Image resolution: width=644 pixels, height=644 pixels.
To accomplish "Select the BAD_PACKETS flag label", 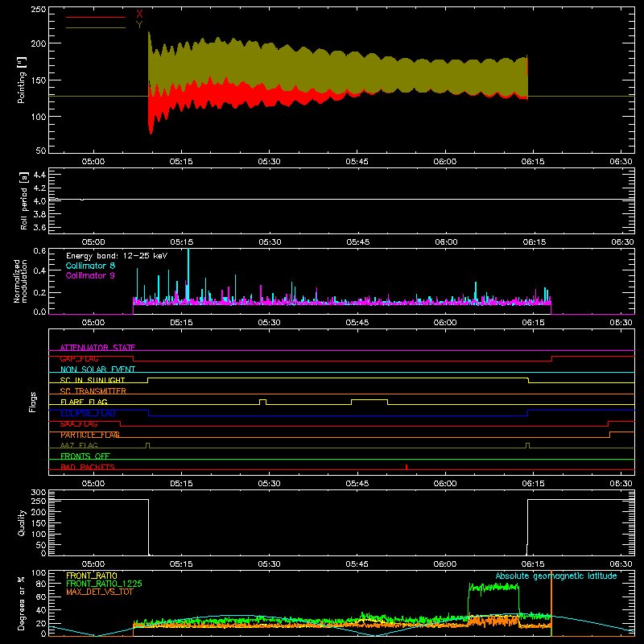I will point(88,467).
